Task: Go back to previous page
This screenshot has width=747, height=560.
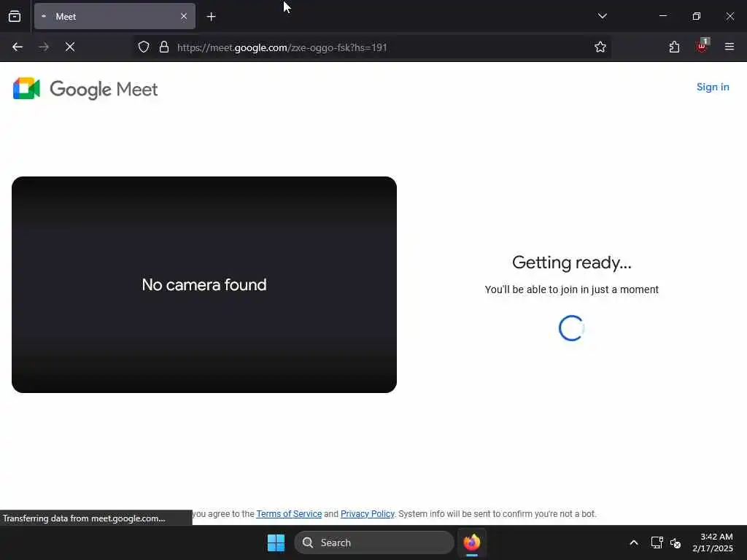Action: point(18,47)
